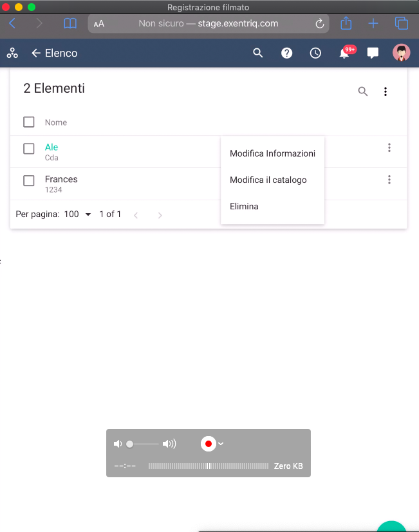Open the history clock icon
The width and height of the screenshot is (419, 532).
(315, 53)
